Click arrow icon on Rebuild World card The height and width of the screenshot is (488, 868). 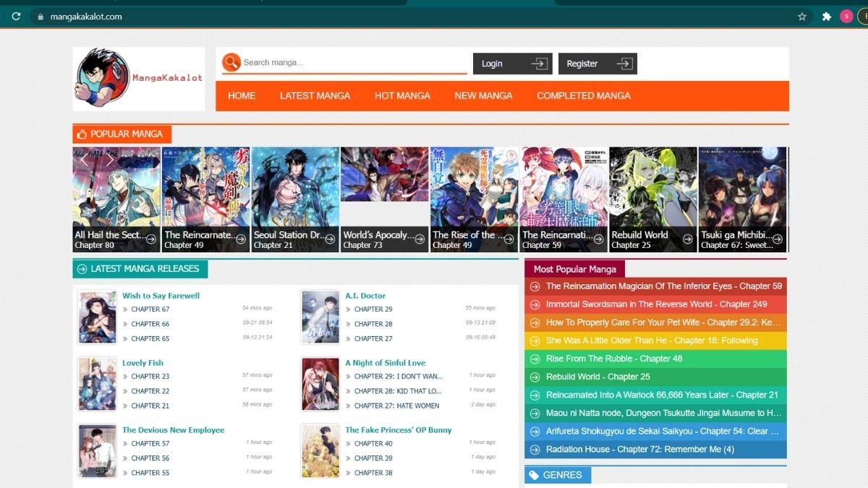click(689, 238)
